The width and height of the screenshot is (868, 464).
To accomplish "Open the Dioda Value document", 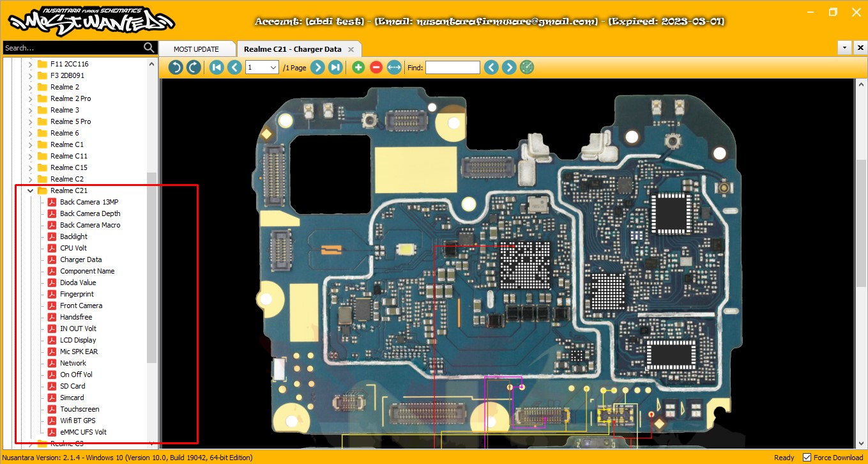I will tap(78, 282).
